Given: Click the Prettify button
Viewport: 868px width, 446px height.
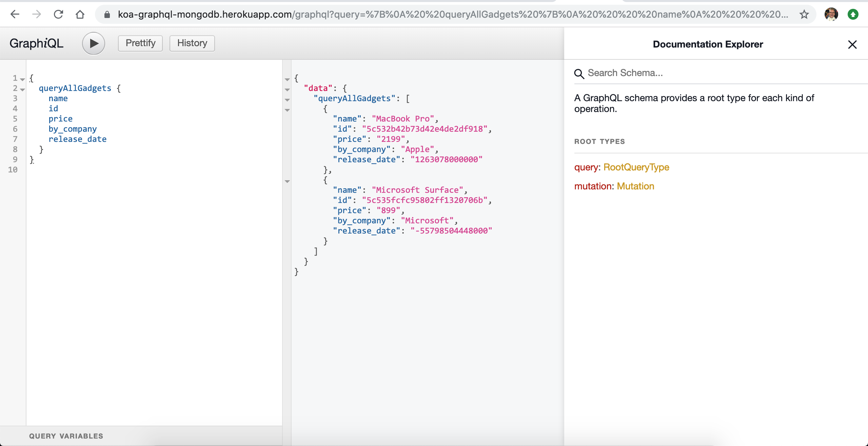Looking at the screenshot, I should pyautogui.click(x=140, y=43).
